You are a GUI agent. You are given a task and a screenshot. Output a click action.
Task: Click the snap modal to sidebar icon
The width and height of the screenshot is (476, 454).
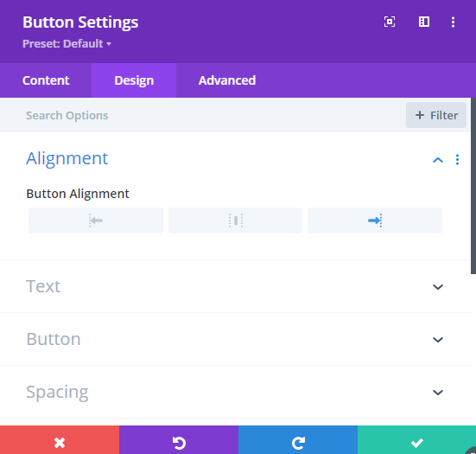click(424, 22)
